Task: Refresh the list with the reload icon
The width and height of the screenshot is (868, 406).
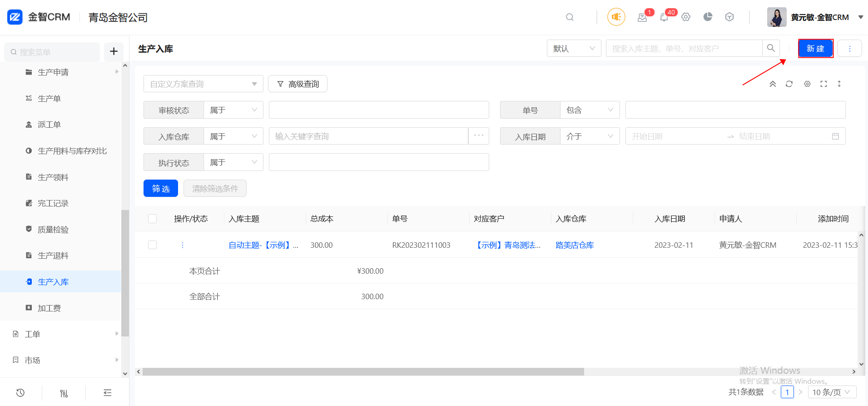Action: point(789,84)
